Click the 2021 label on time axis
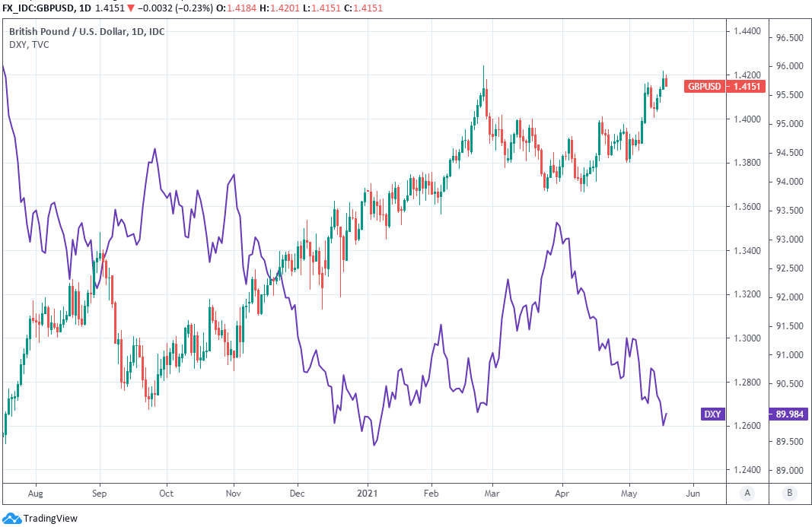Image resolution: width=812 pixels, height=527 pixels. 368,493
